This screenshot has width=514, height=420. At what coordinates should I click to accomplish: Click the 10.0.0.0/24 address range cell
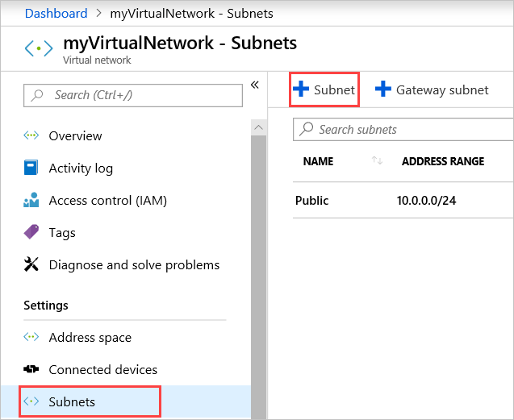click(x=426, y=200)
